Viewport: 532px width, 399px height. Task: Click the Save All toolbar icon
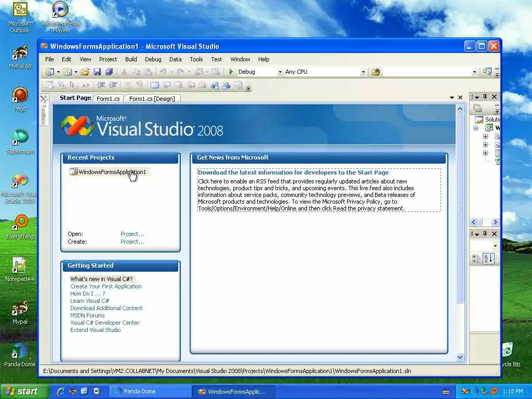[109, 72]
